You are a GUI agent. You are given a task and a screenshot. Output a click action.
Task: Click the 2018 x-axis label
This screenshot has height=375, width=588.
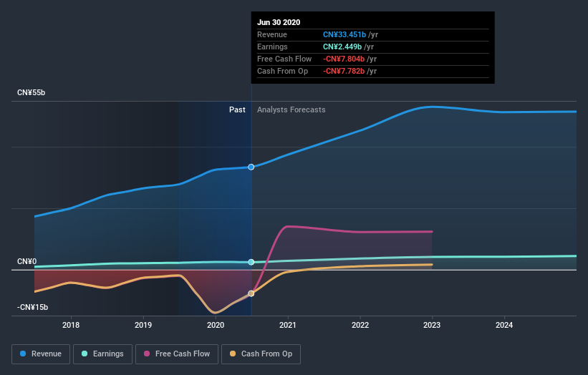71,325
